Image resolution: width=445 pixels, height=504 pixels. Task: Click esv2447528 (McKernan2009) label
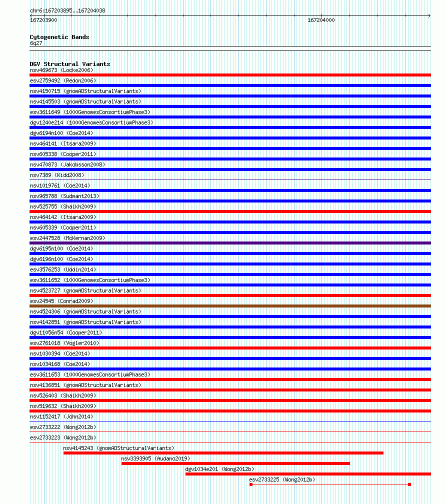coord(67,238)
